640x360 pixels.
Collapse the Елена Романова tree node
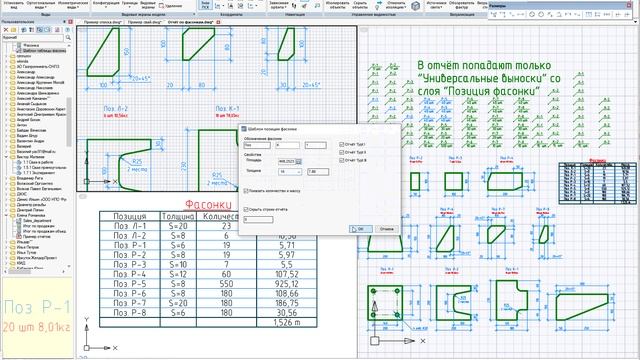click(7, 215)
